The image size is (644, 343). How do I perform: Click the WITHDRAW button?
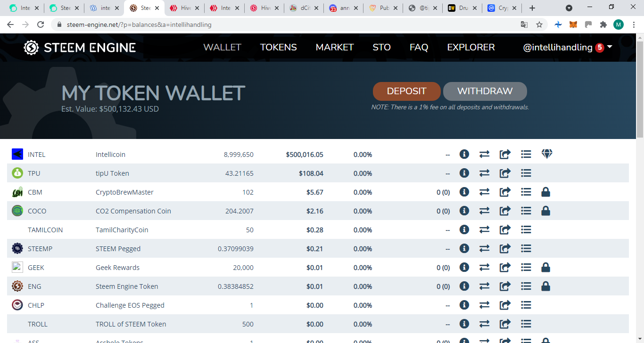(485, 91)
